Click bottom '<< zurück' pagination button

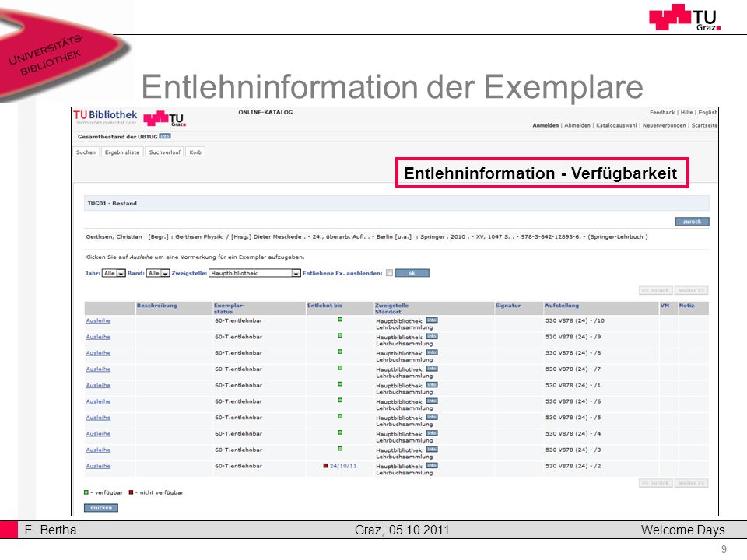pyautogui.click(x=656, y=483)
